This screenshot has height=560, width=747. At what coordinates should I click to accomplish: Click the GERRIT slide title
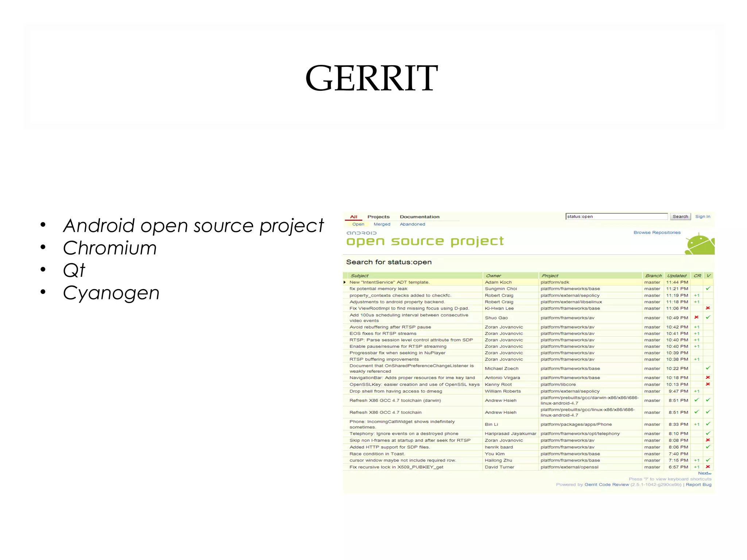(x=371, y=78)
